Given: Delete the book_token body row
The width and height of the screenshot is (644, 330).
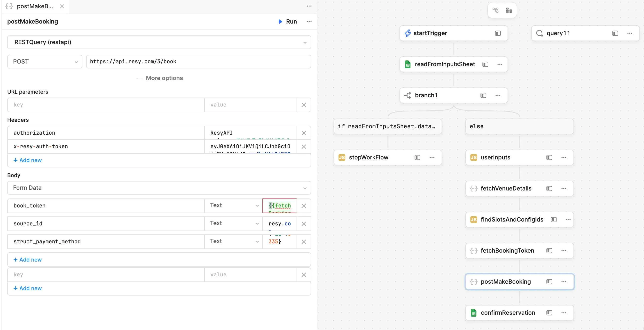Looking at the screenshot, I should tap(304, 206).
